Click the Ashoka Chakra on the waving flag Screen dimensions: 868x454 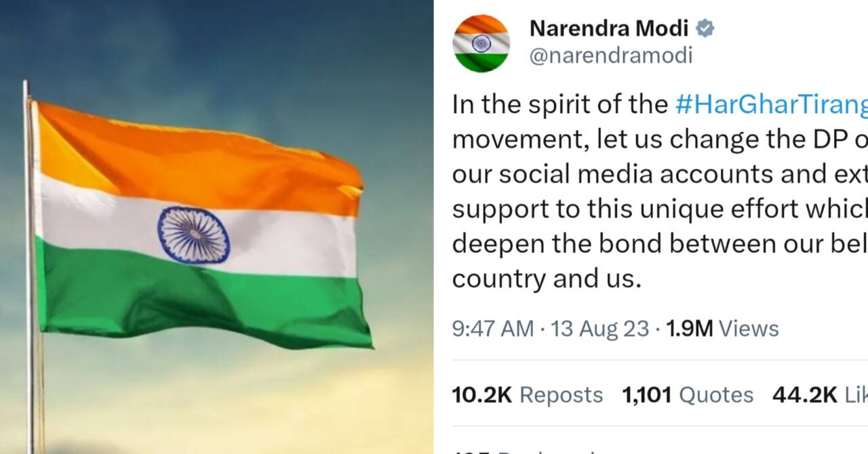click(x=194, y=236)
